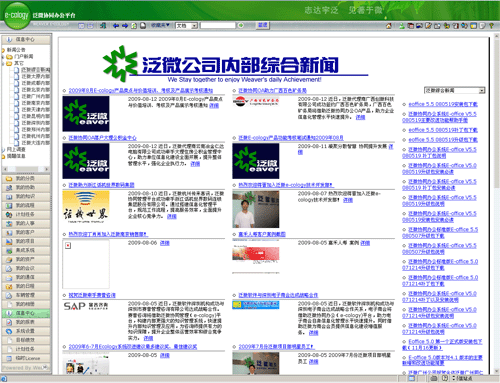Click the 信息中心 header above the tree
Screen dimensions: 500x383
[x=26, y=39]
